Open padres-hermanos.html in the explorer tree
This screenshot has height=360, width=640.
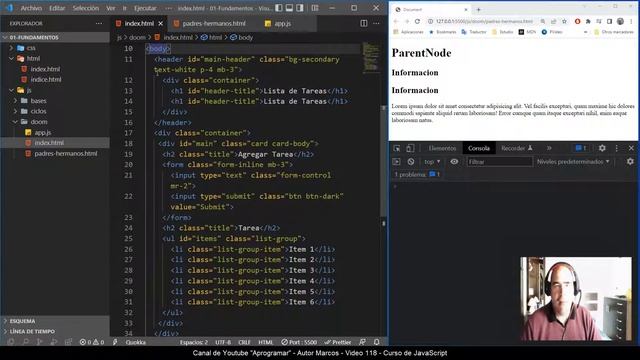coord(55,153)
